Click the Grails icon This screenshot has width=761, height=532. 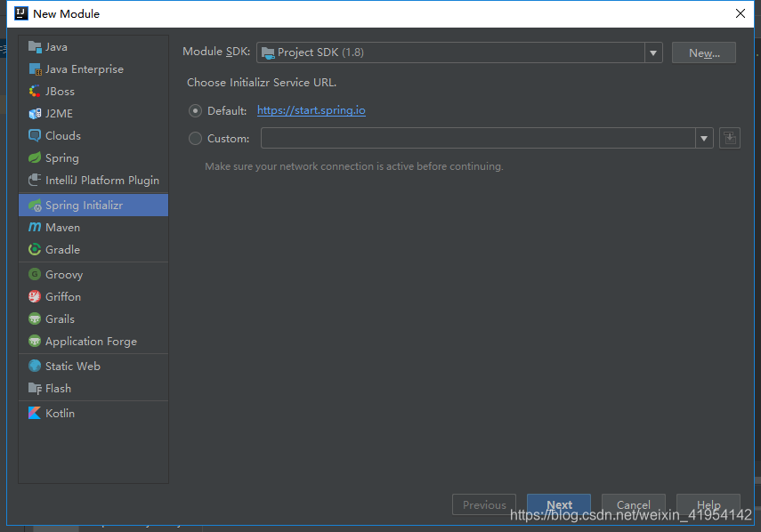[35, 319]
